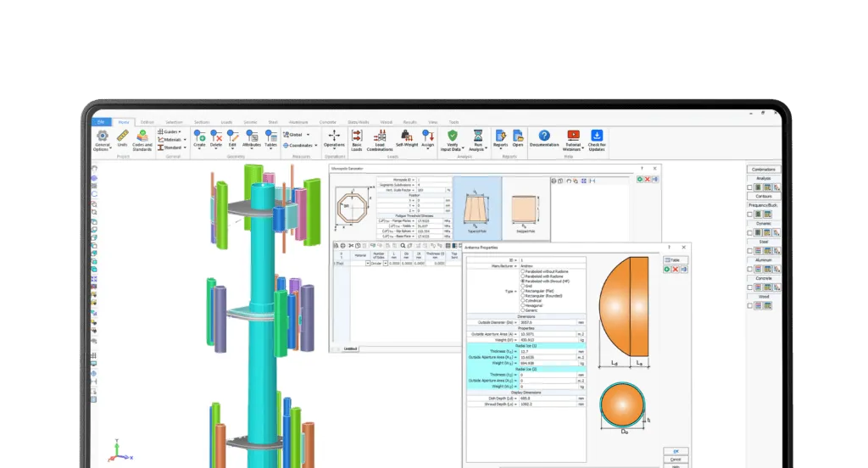Switch to the Loads ribbon tab
This screenshot has height=468, width=868.
click(227, 122)
